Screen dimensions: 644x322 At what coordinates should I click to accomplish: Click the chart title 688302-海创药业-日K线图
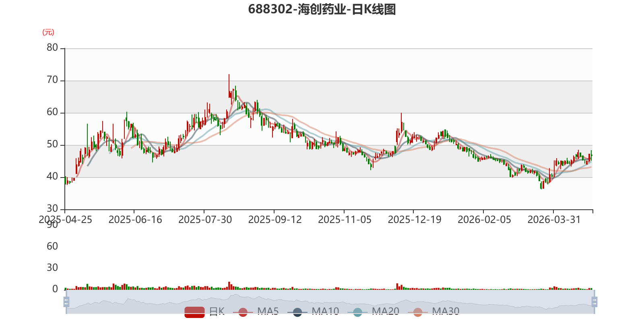click(x=322, y=9)
